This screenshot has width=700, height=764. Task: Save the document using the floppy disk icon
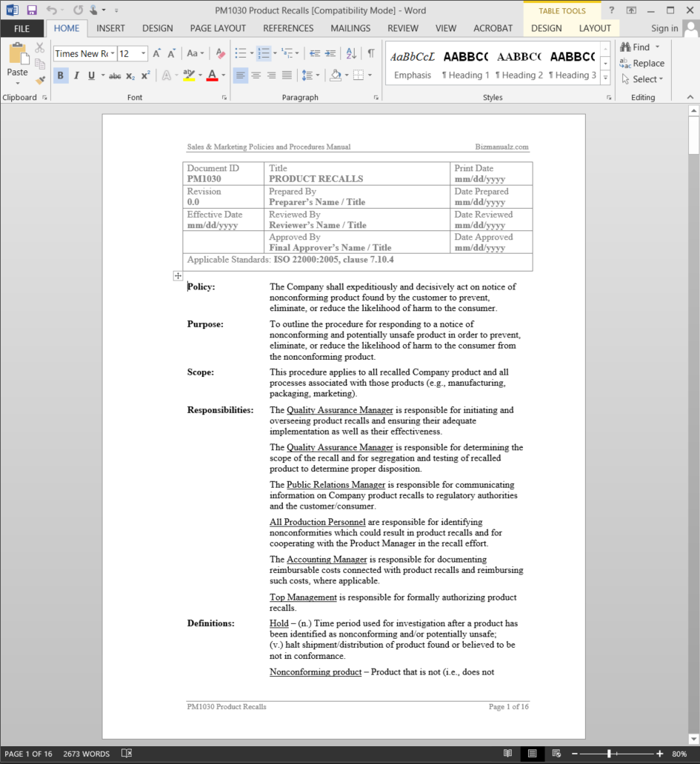point(32,10)
